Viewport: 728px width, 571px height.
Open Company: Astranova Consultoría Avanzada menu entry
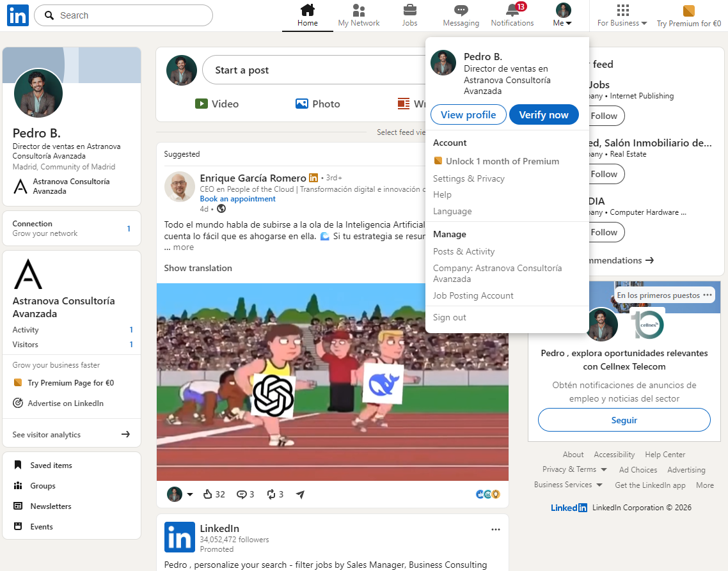[497, 274]
